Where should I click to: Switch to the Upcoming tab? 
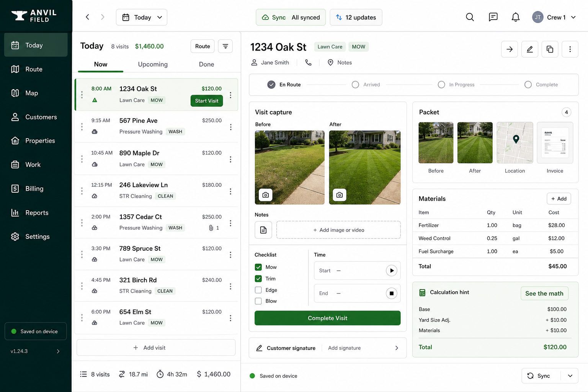[x=153, y=64]
